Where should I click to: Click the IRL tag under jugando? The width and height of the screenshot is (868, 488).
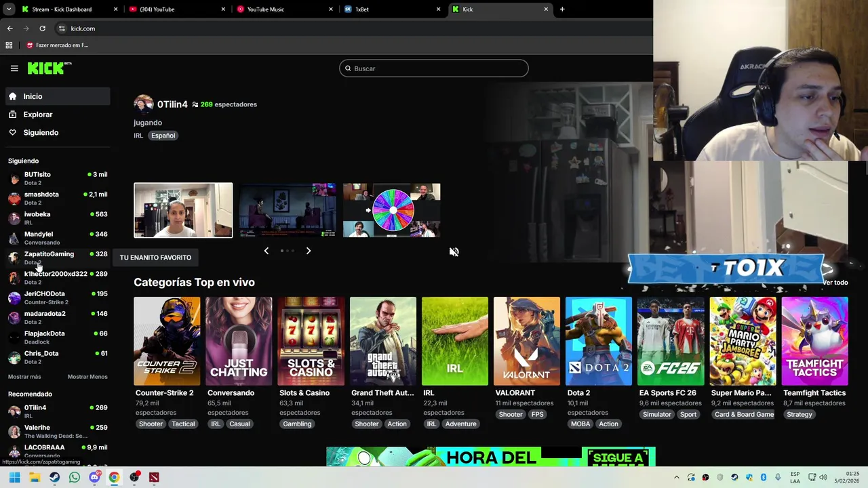(x=138, y=136)
